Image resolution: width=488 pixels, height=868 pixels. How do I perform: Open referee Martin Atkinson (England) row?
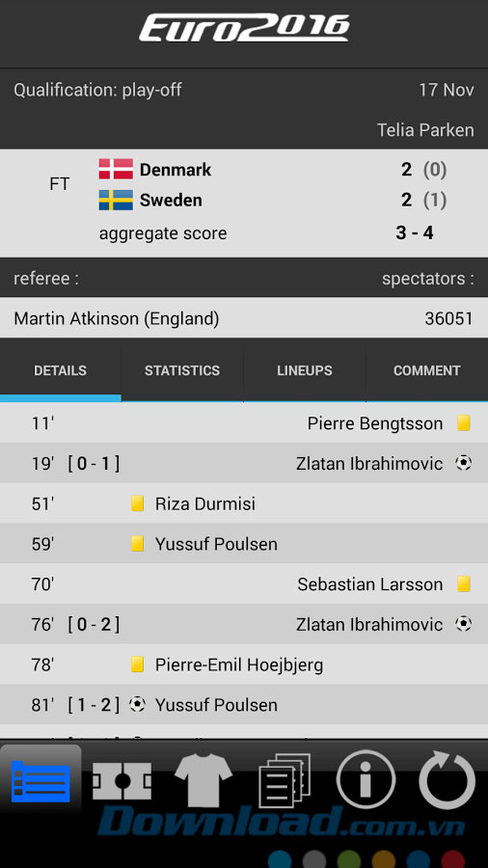pos(244,318)
